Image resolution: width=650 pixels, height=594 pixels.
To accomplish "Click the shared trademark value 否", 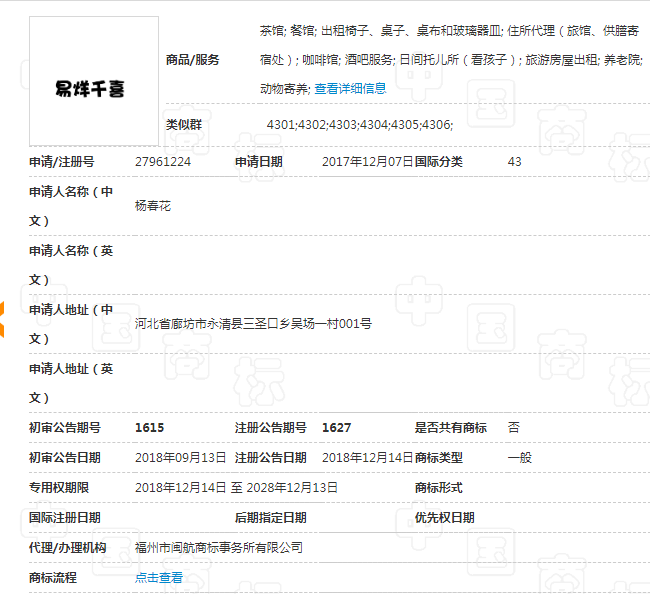I will pos(514,427).
